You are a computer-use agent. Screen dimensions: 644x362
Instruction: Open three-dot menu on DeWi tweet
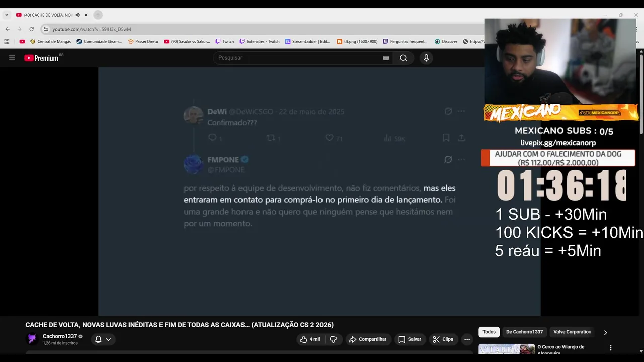[461, 111]
